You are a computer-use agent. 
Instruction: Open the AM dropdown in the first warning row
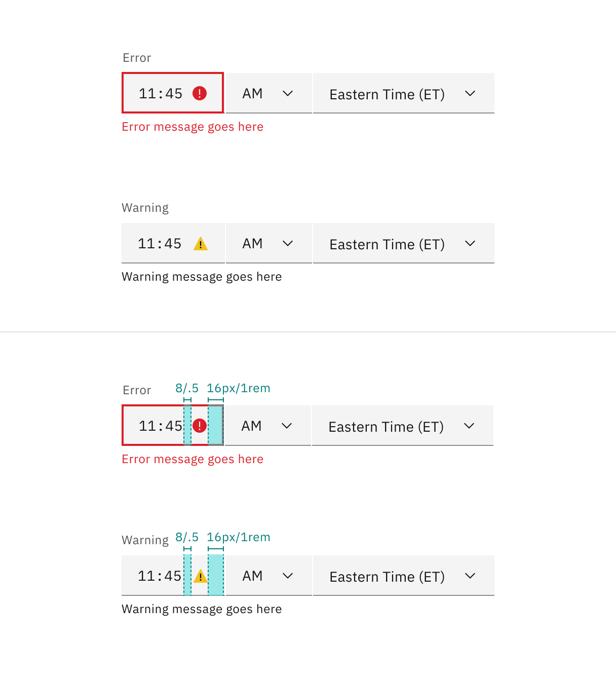point(269,243)
